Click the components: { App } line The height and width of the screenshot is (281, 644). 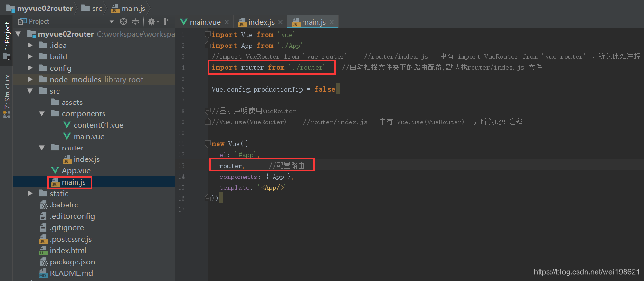click(257, 177)
